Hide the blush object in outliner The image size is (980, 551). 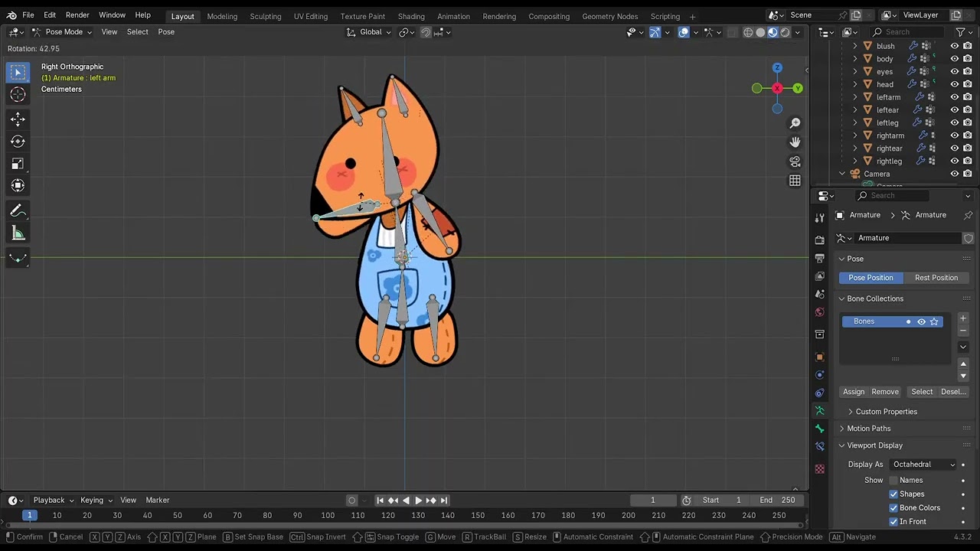click(955, 46)
